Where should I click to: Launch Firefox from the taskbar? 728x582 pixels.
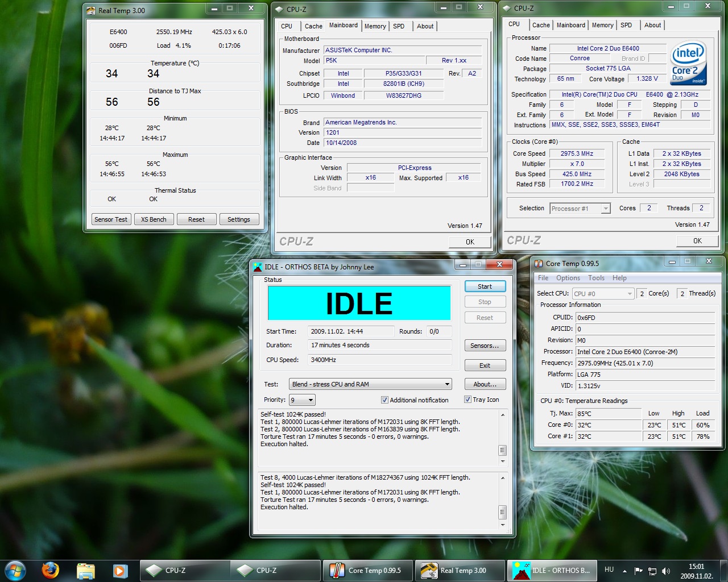point(51,570)
